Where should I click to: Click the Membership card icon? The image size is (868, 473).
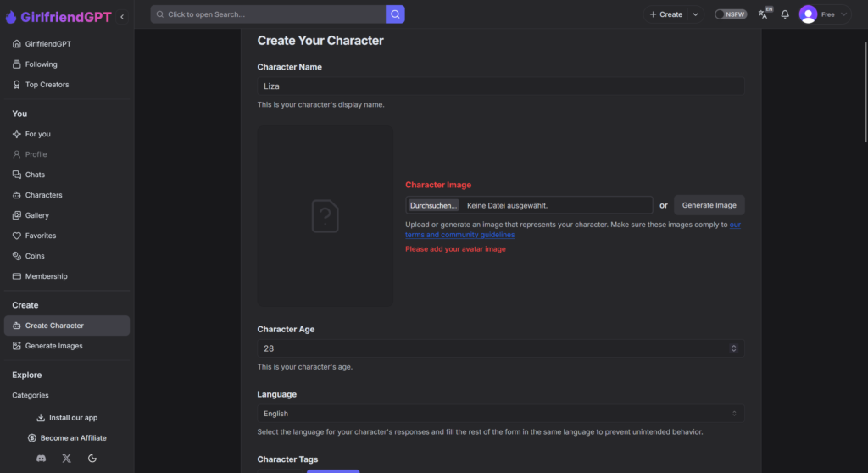(17, 276)
